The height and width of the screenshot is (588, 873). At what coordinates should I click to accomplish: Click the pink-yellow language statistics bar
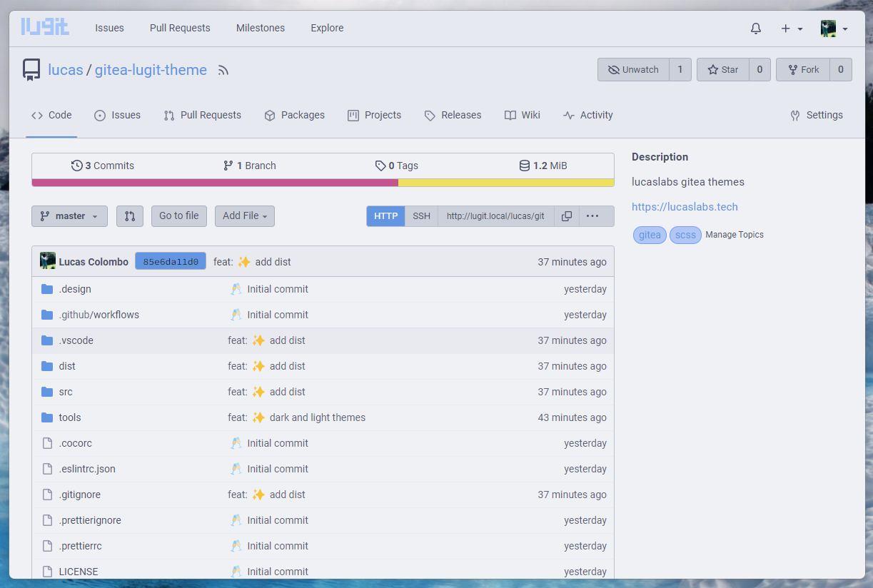[322, 183]
